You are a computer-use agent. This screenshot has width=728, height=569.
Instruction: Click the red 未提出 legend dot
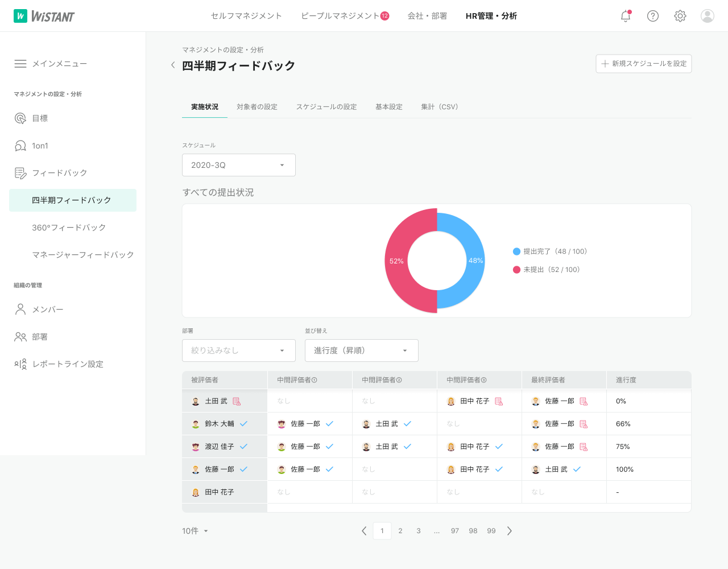(x=516, y=270)
